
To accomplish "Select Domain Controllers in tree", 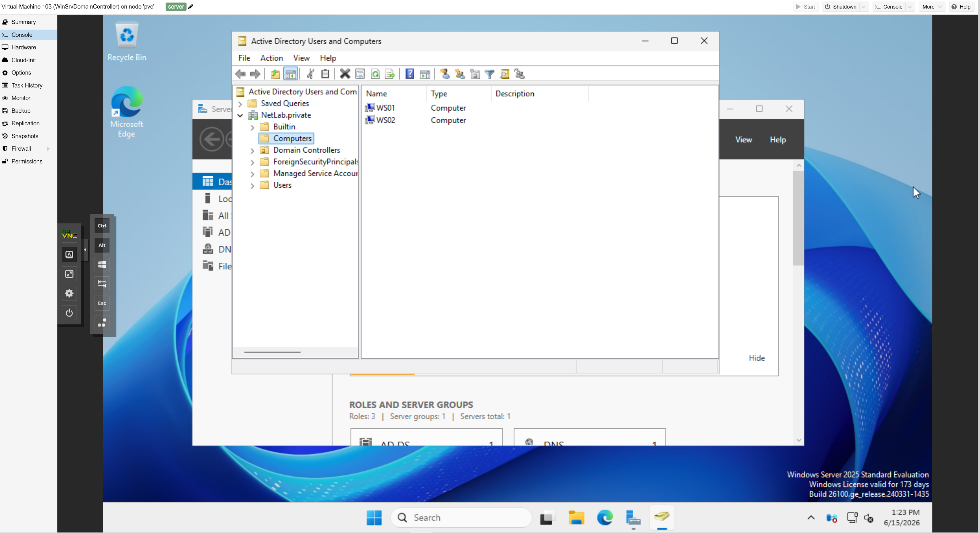I will pos(300,150).
